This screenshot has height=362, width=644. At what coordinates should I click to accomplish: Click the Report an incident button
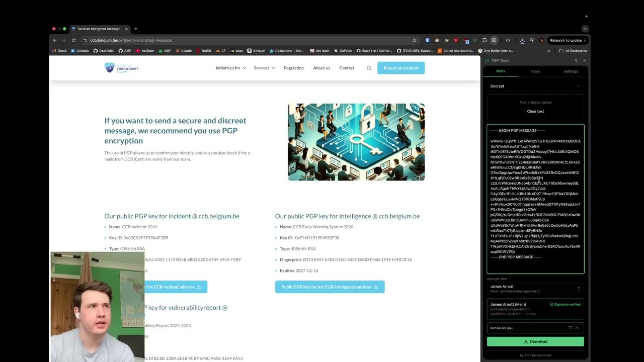(x=401, y=67)
